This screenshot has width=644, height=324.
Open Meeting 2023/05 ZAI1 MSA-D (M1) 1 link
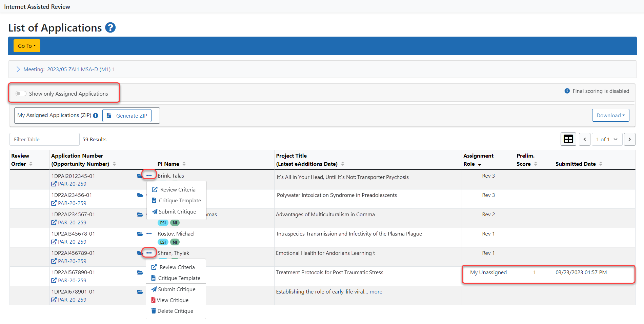click(x=69, y=69)
